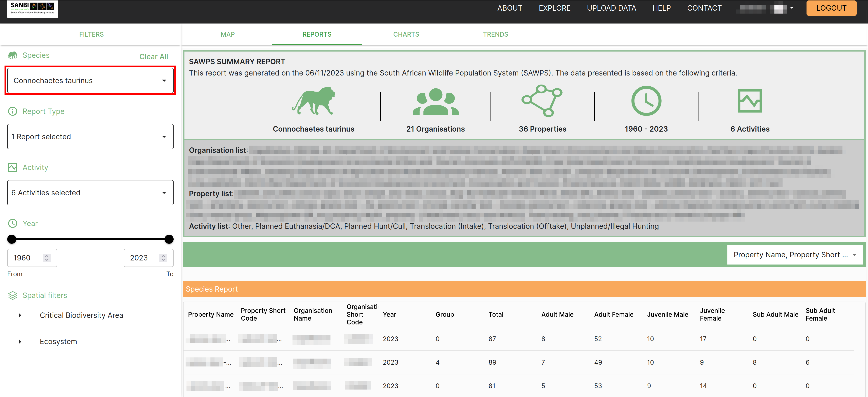Click the Year column header

(x=389, y=314)
